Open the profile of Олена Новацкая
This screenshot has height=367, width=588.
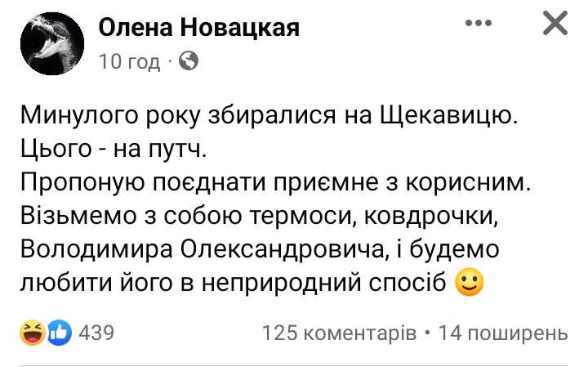coord(199,28)
